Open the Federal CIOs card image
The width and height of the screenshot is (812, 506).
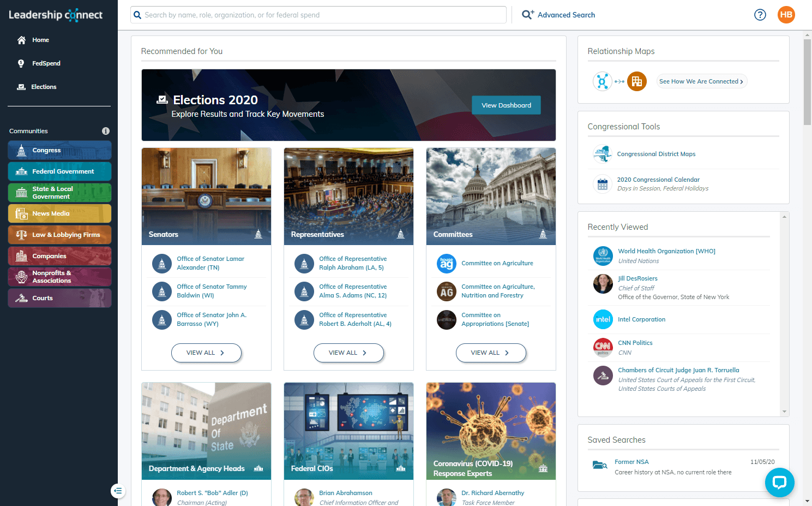click(348, 431)
